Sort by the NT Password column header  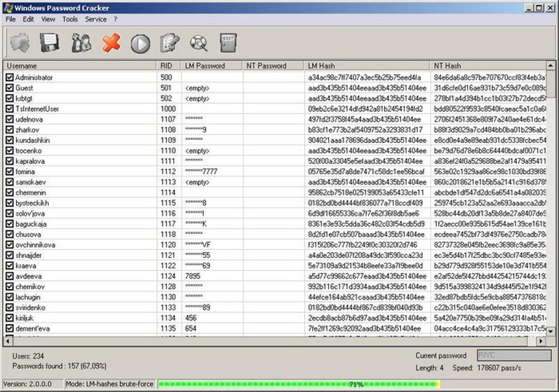tap(273, 66)
